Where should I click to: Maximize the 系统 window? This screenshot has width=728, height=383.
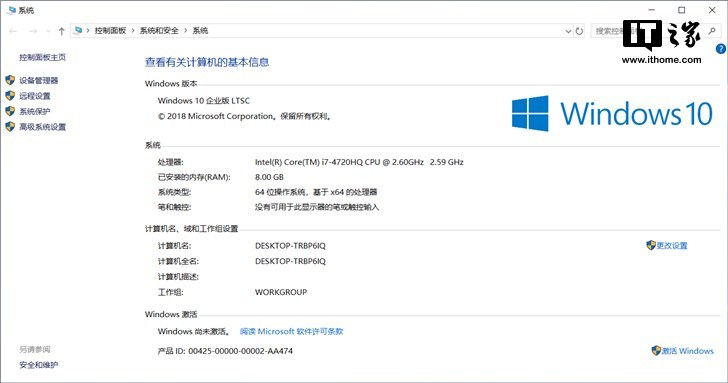[682, 10]
